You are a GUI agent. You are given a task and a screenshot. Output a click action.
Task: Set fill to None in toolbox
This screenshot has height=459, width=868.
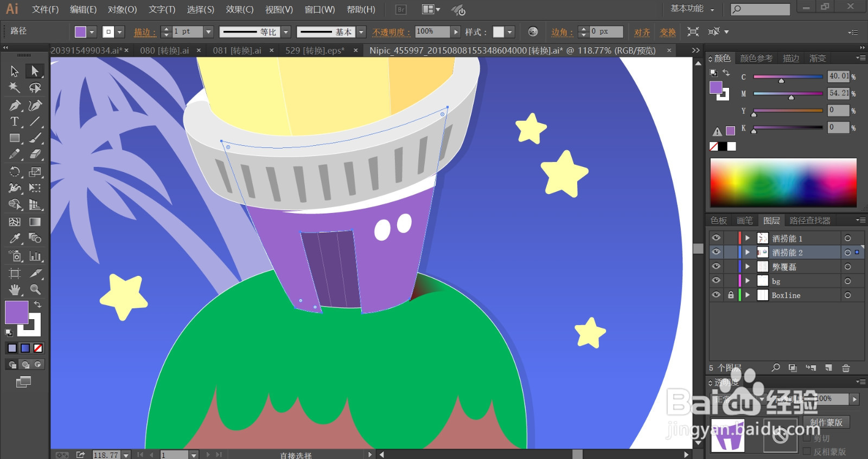point(38,348)
